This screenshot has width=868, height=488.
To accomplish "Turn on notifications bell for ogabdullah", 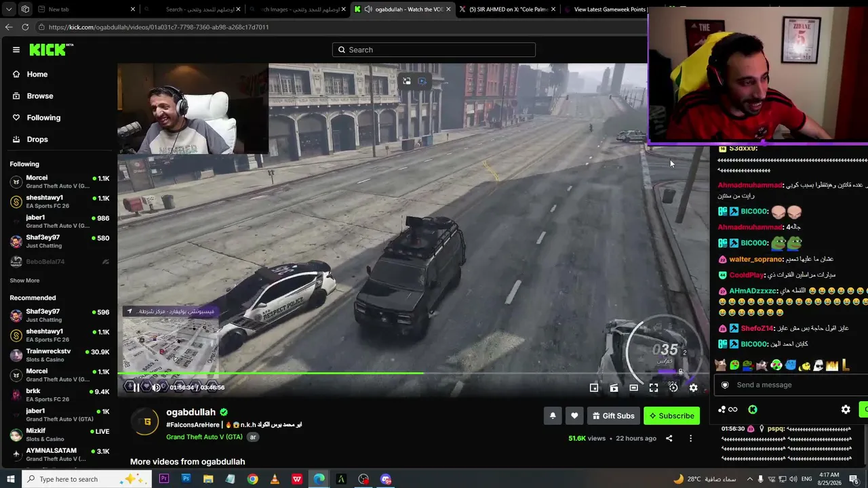I will 553,415.
